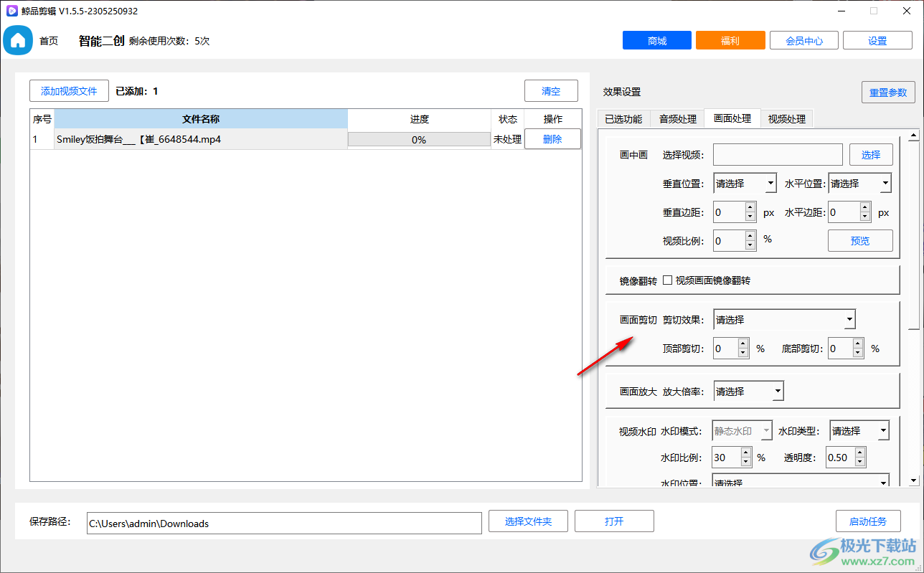The width and height of the screenshot is (924, 573).
Task: Open 设置 settings
Action: tap(877, 41)
